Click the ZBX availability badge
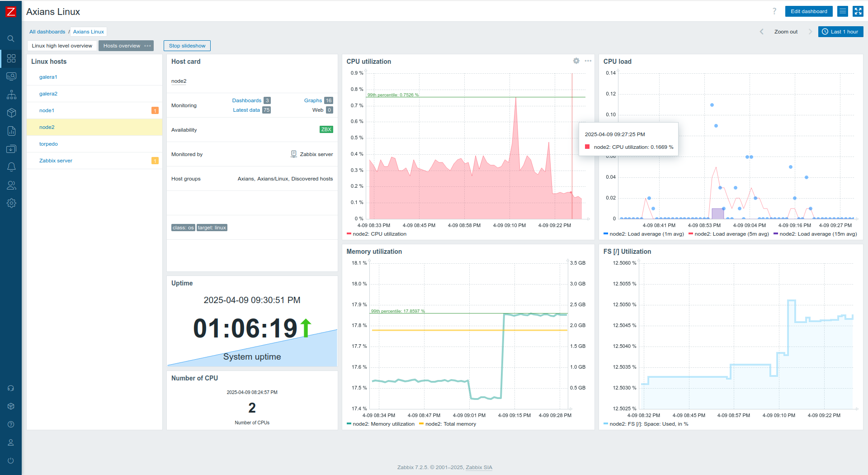 click(326, 129)
